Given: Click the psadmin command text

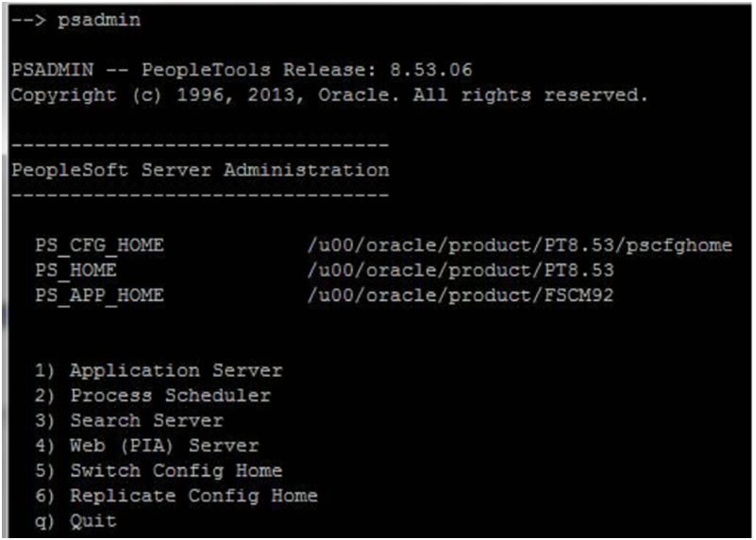Looking at the screenshot, I should pos(99,21).
